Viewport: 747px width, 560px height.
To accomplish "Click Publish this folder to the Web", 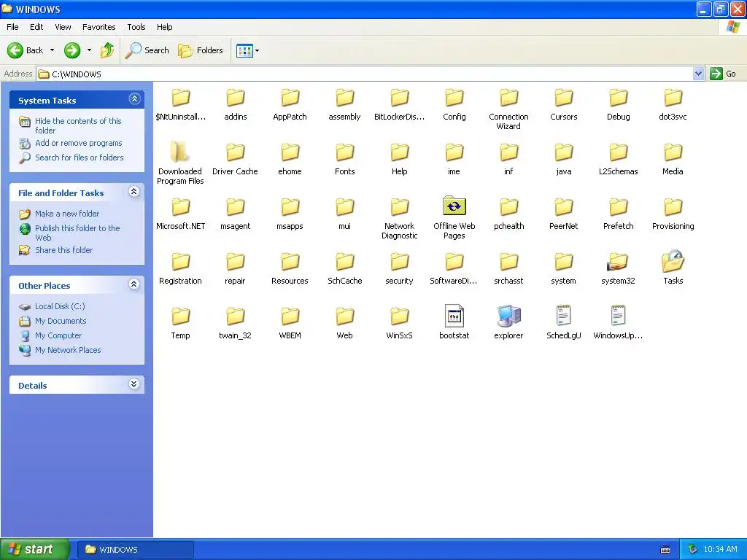I will [77, 233].
